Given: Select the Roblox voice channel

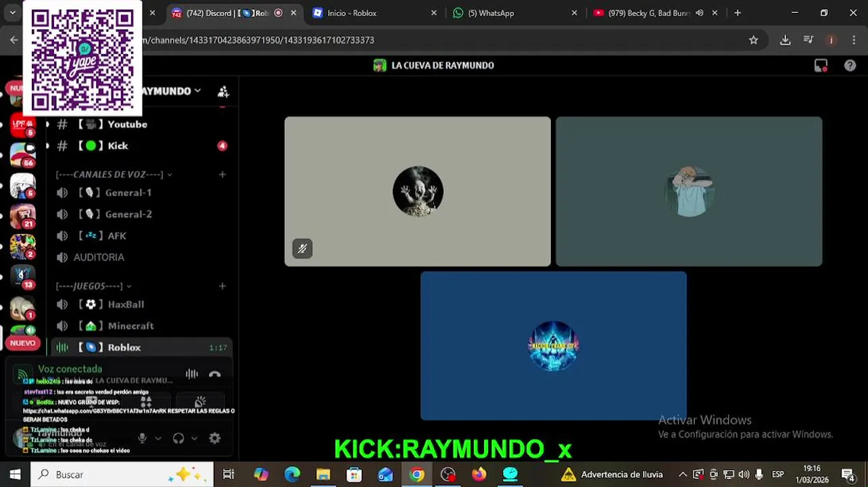Looking at the screenshot, I should tap(141, 348).
